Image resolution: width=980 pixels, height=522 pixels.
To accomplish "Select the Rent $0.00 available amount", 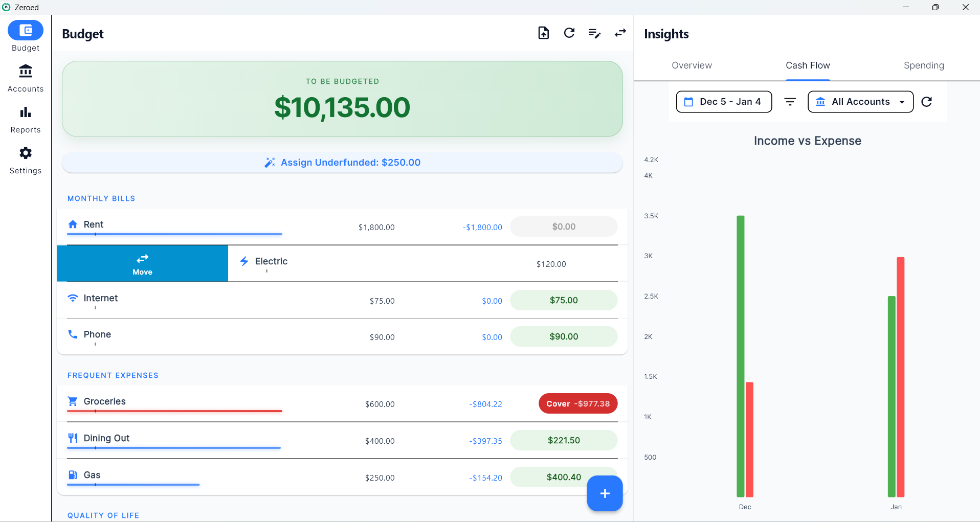I will (564, 226).
